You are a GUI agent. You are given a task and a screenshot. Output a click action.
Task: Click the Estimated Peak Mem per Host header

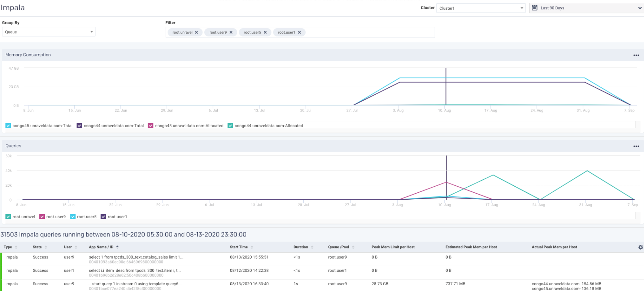(x=471, y=247)
